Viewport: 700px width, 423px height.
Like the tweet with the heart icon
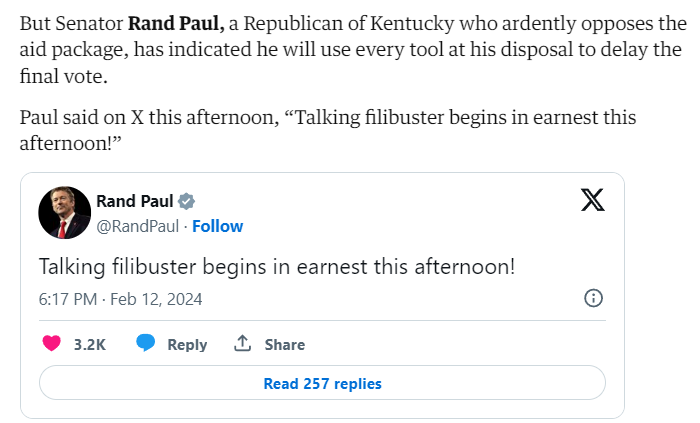52,343
